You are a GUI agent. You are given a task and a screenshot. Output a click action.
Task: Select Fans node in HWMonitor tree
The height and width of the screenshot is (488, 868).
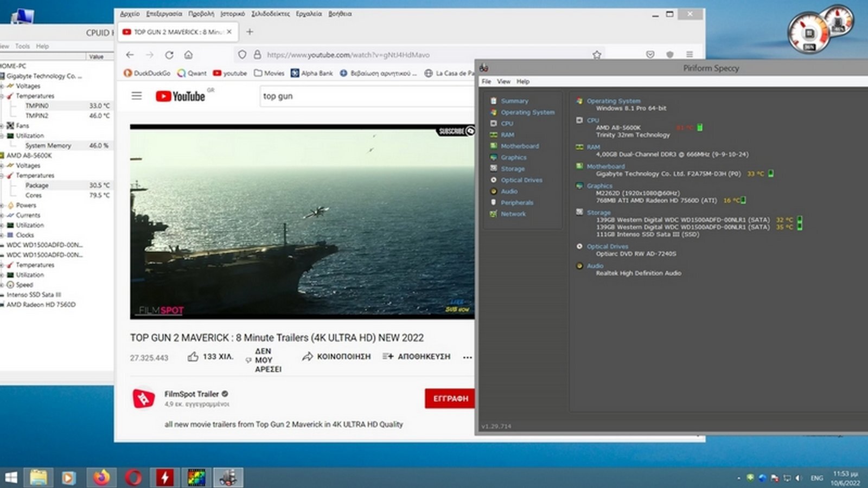22,126
